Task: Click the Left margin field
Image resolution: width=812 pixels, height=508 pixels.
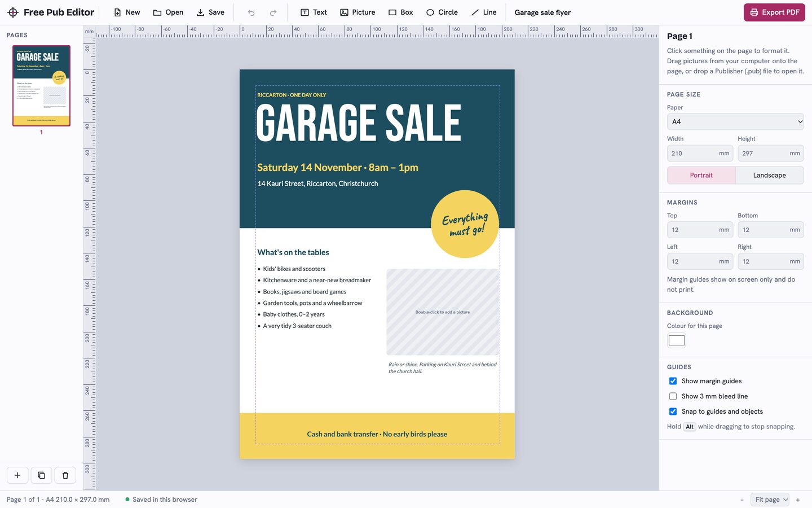Action: [x=700, y=262]
